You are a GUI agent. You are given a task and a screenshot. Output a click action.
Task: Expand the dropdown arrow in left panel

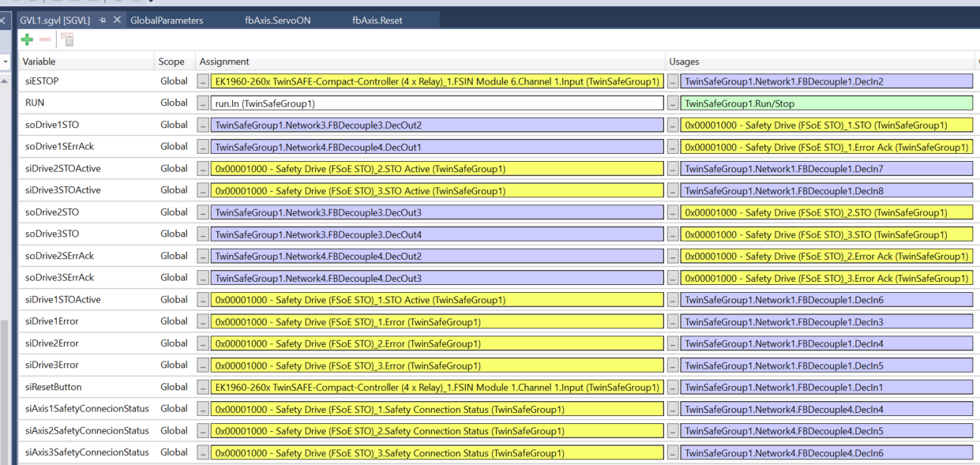click(6, 62)
